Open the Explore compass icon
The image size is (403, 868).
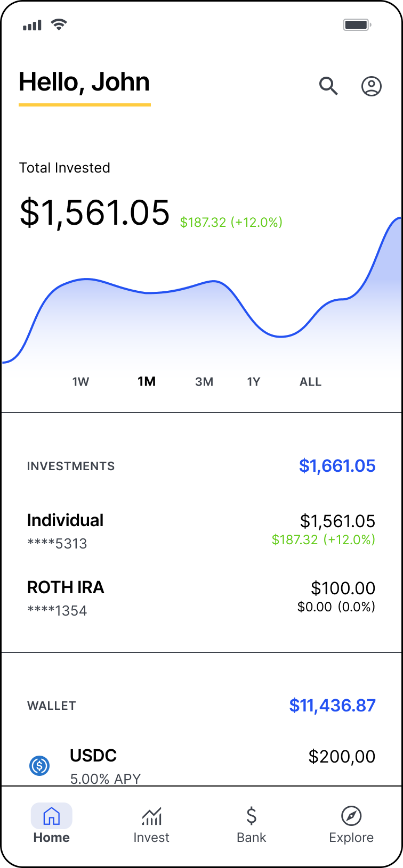click(x=351, y=816)
